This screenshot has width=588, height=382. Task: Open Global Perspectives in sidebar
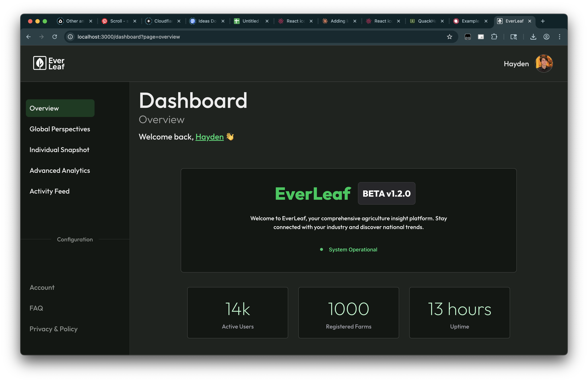click(x=60, y=129)
